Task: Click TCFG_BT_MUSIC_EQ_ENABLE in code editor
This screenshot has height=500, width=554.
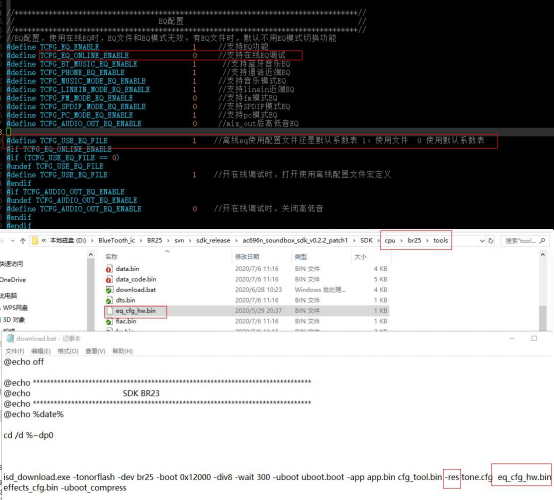Action: (x=88, y=64)
